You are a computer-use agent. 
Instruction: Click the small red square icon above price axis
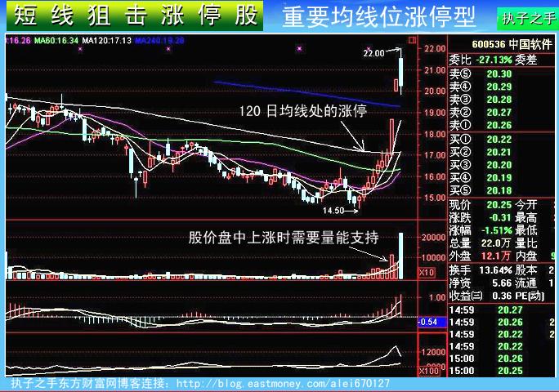coord(412,40)
